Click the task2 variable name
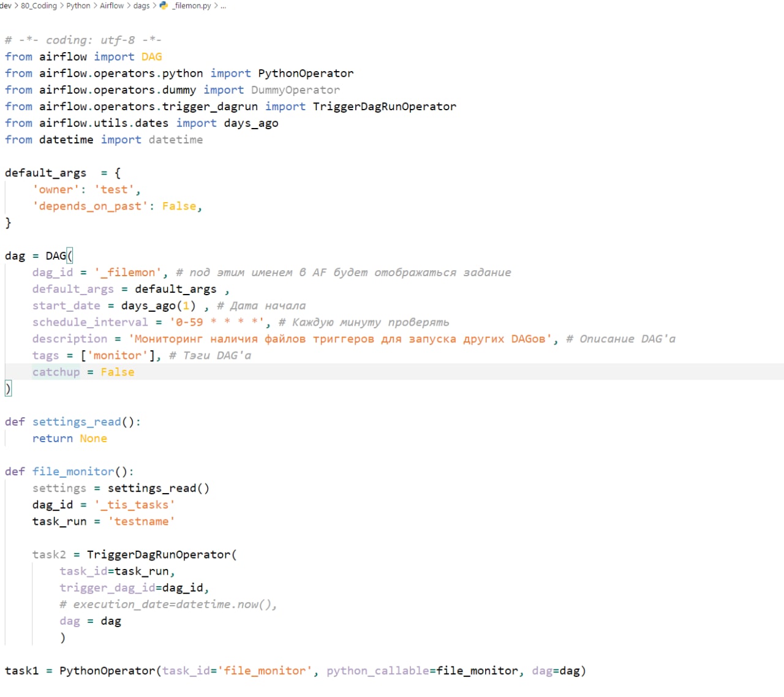The height and width of the screenshot is (697, 784). click(x=49, y=554)
